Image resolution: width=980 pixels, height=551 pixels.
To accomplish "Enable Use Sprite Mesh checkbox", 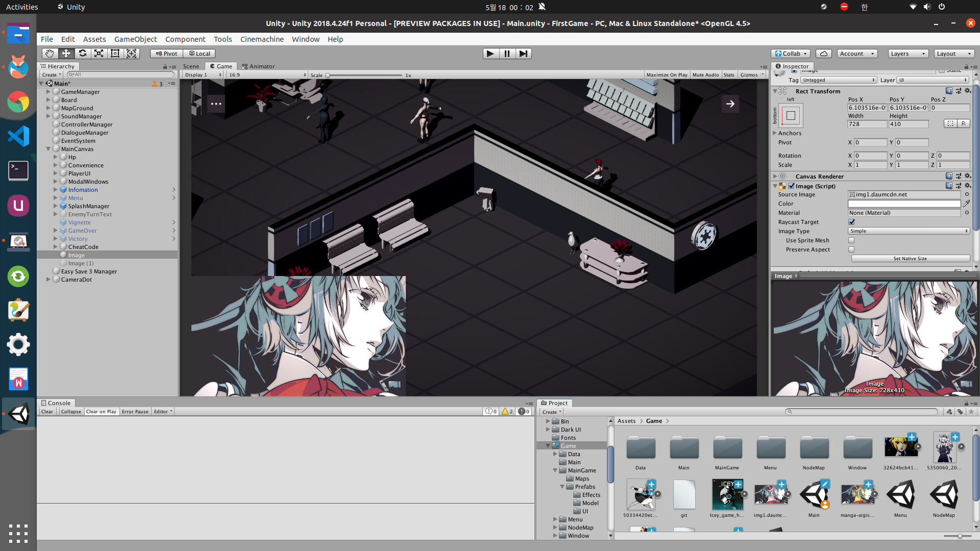I will pyautogui.click(x=851, y=240).
